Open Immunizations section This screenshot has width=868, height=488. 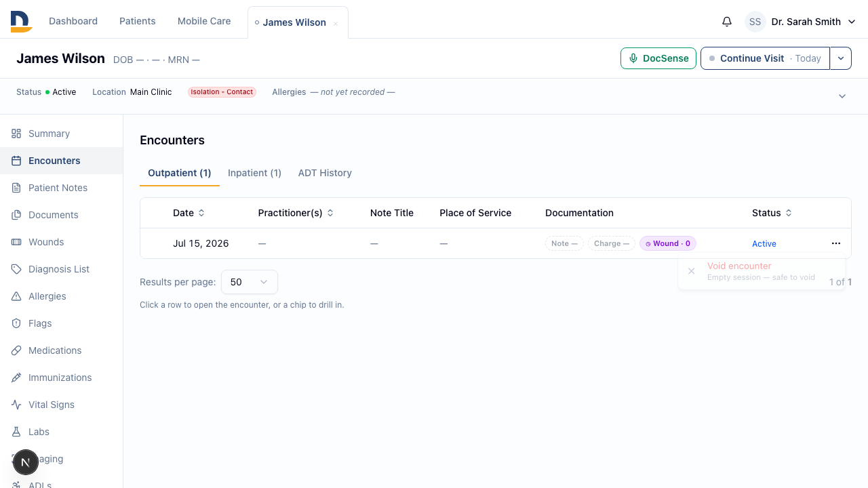pos(61,378)
